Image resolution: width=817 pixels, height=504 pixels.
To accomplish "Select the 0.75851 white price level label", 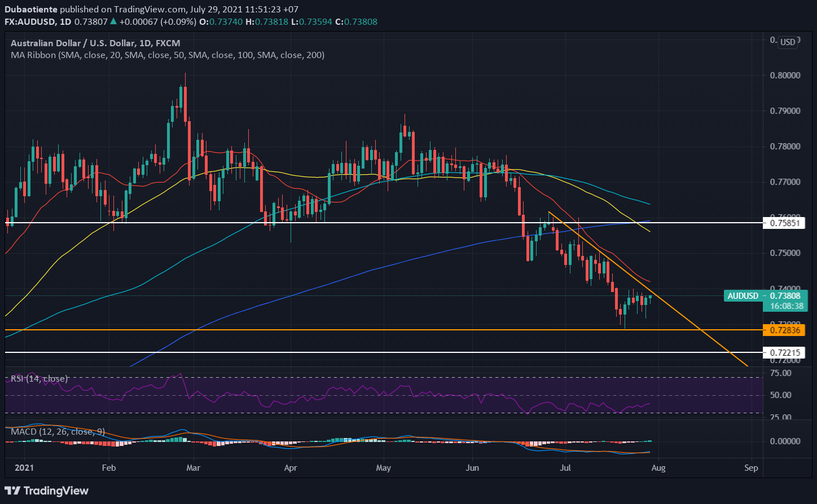I will pyautogui.click(x=785, y=223).
